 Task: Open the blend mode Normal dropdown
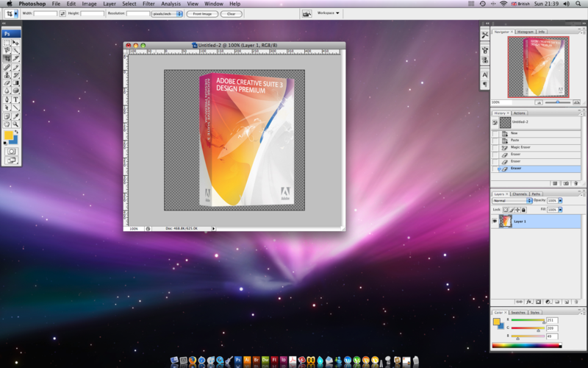click(x=512, y=200)
